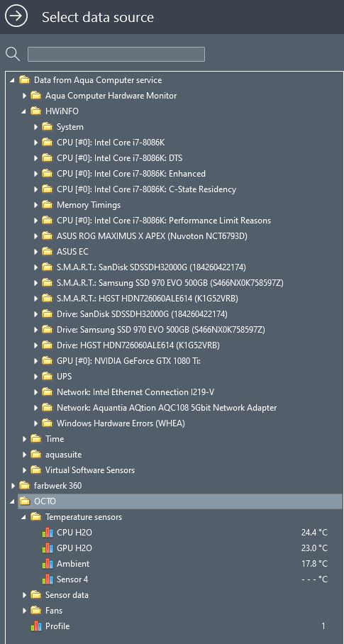344x644 pixels.
Task: Click the 17.8 °C Ambient value
Action: tap(314, 564)
